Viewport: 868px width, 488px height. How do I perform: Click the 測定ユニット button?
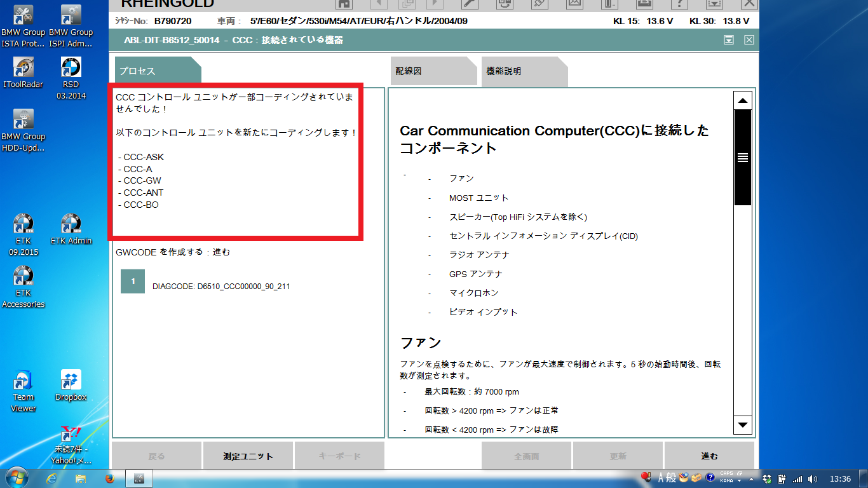pyautogui.click(x=248, y=456)
